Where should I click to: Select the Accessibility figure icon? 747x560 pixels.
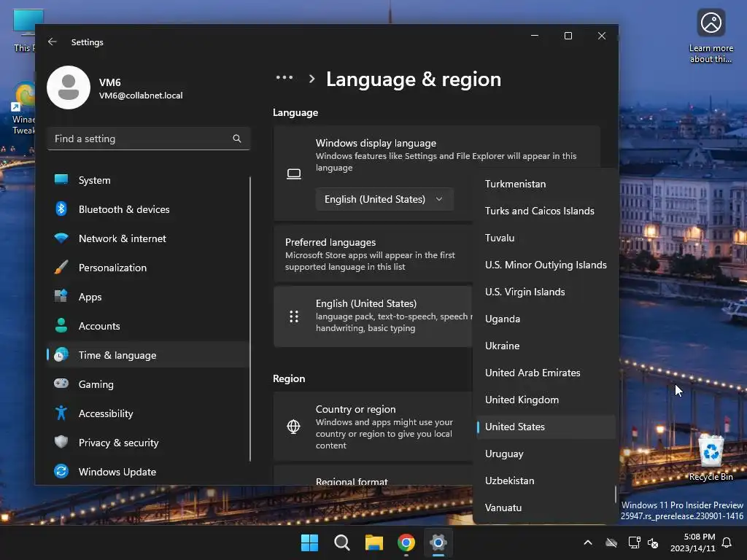coord(61,413)
